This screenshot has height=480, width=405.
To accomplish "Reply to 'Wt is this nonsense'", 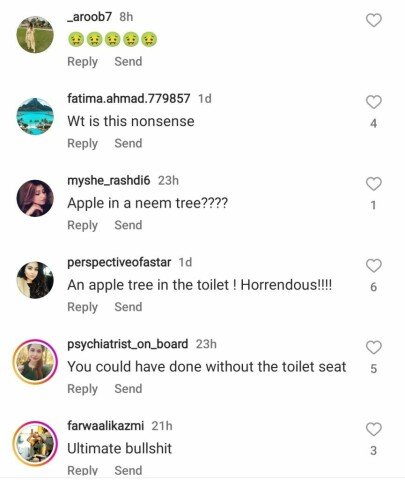I will [82, 144].
